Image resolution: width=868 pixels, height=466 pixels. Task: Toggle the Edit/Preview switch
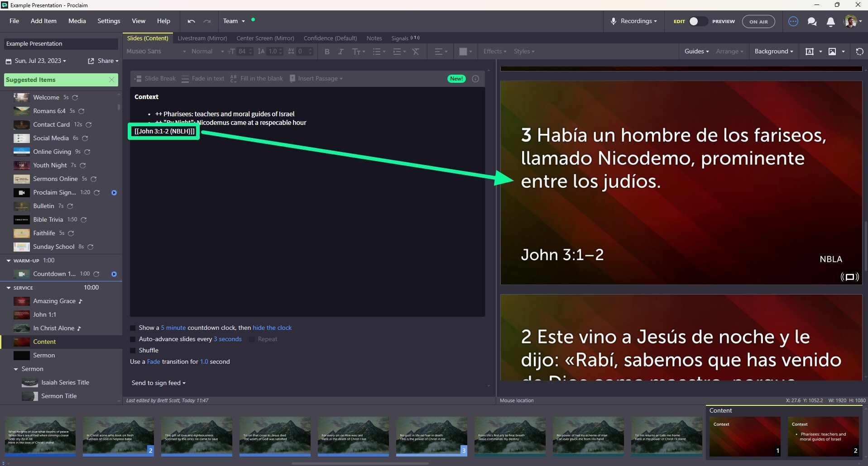point(697,21)
